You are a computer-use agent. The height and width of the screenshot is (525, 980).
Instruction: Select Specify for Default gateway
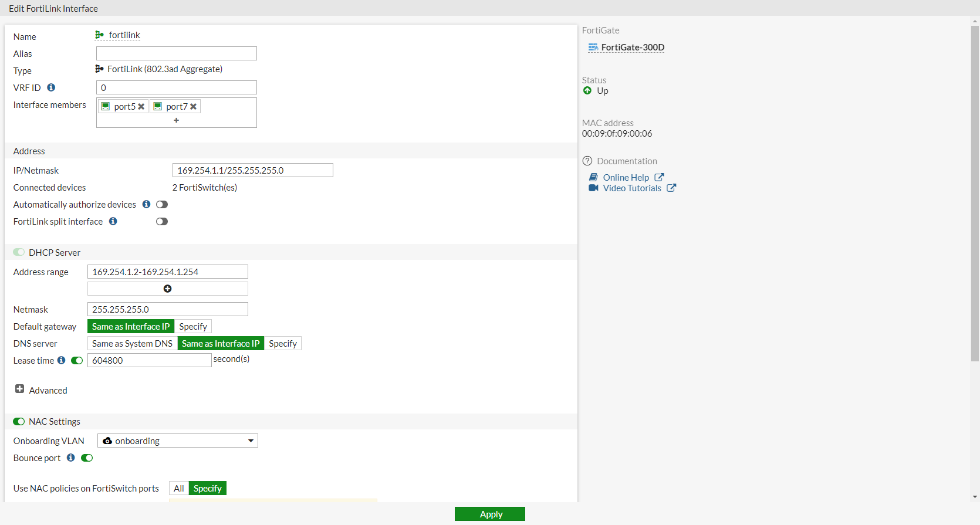coord(193,326)
